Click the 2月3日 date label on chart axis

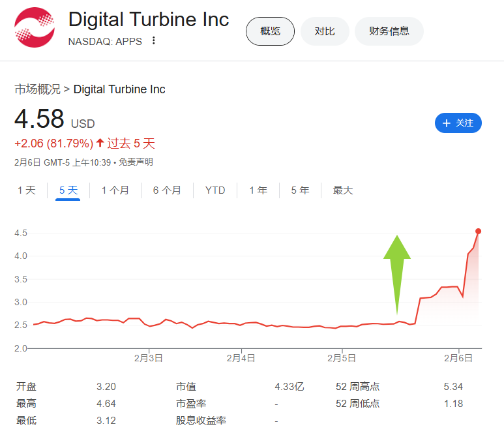[x=149, y=358]
